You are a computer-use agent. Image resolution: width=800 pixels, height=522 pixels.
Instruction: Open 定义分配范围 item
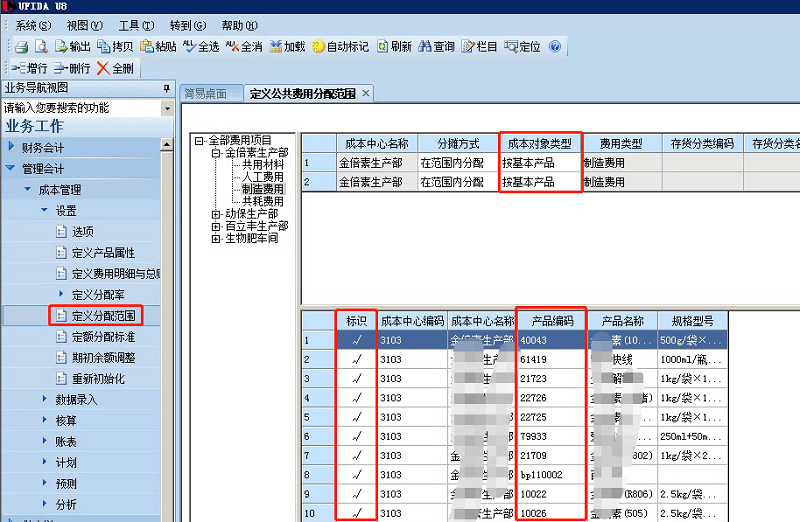coord(96,316)
